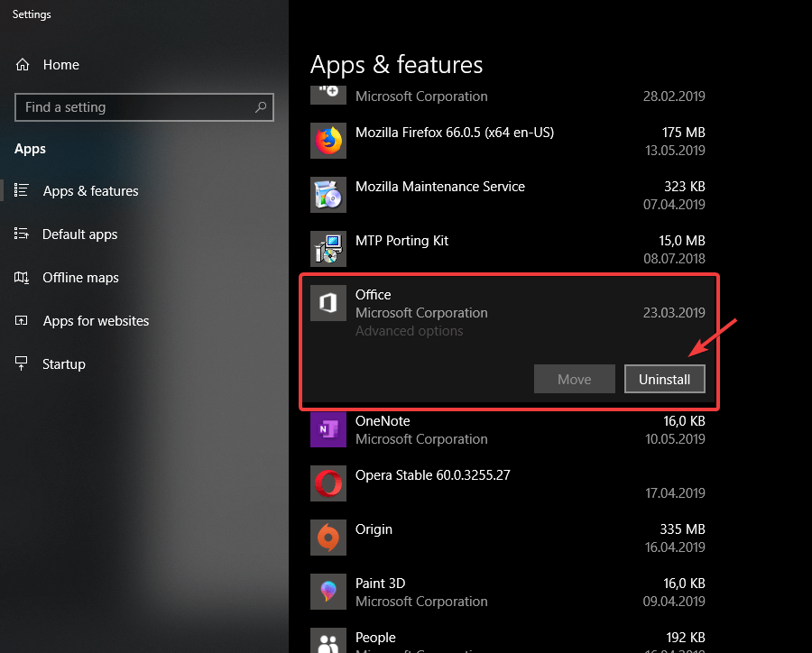Switch to Startup settings
The height and width of the screenshot is (653, 812).
[64, 364]
